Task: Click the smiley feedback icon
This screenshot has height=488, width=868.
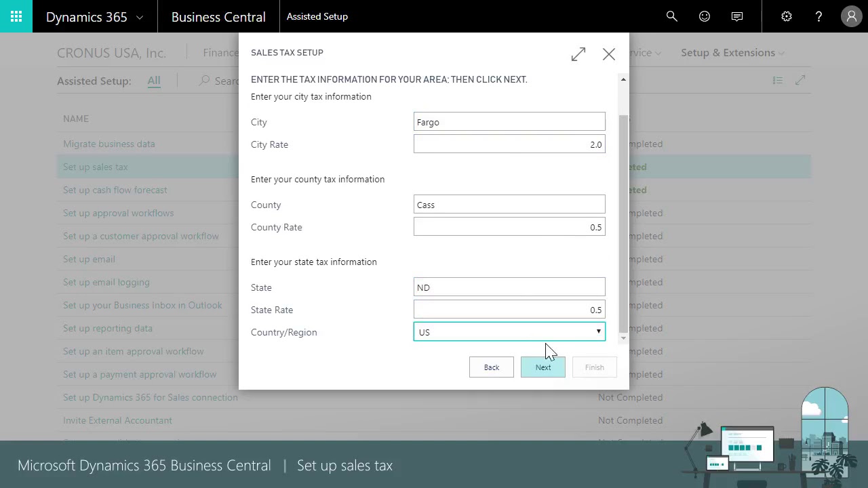Action: tap(705, 16)
